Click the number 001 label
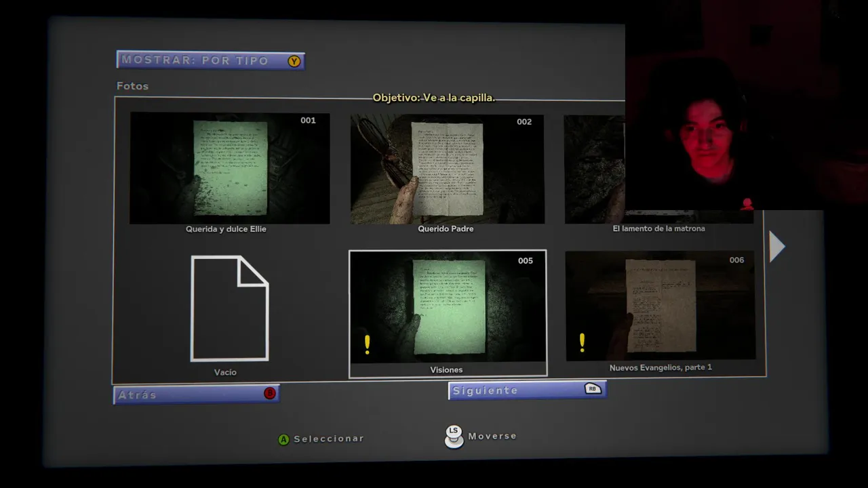The width and height of the screenshot is (868, 488). point(308,120)
